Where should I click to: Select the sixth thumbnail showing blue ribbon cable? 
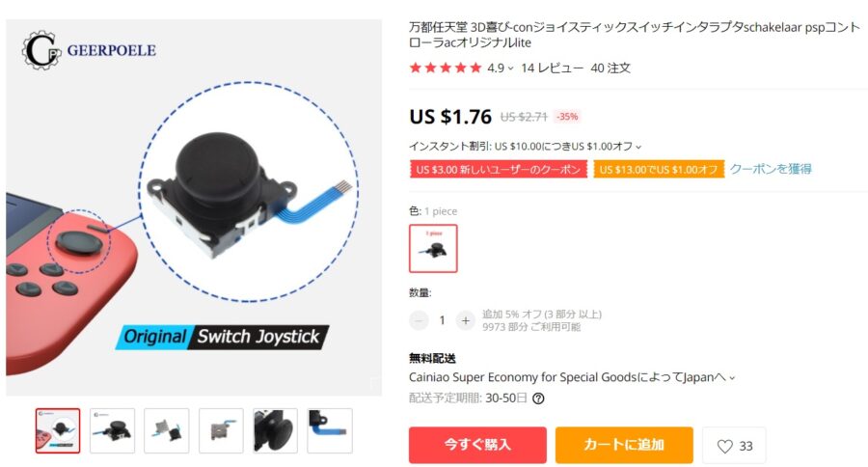point(330,430)
